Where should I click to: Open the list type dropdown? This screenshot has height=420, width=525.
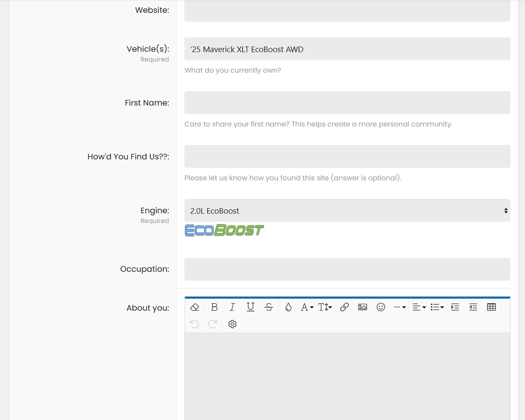pos(437,307)
